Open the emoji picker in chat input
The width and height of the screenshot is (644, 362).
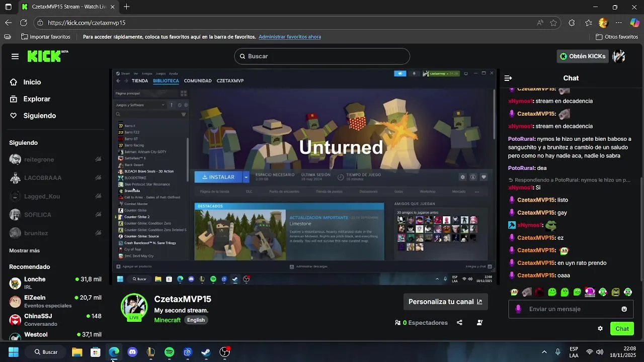coord(624,309)
